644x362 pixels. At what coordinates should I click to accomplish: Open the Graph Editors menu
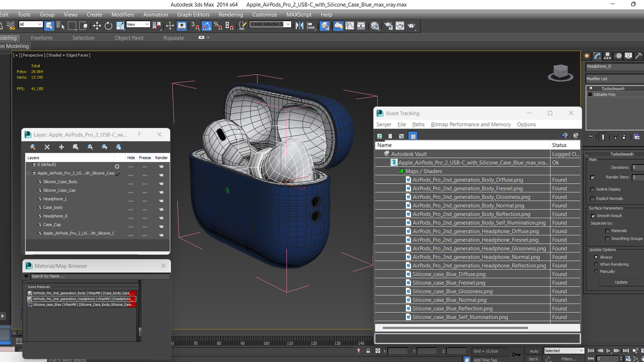[193, 15]
